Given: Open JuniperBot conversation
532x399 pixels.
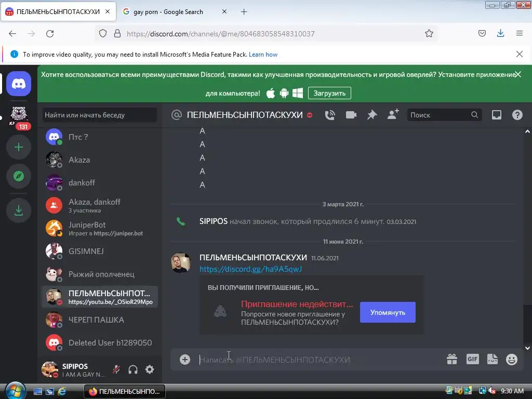Looking at the screenshot, I should (x=100, y=229).
